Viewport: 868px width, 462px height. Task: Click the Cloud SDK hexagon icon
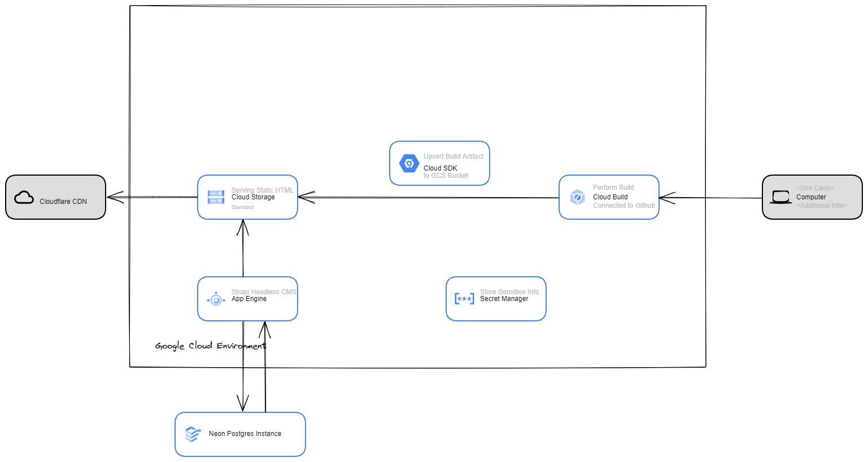coord(409,163)
